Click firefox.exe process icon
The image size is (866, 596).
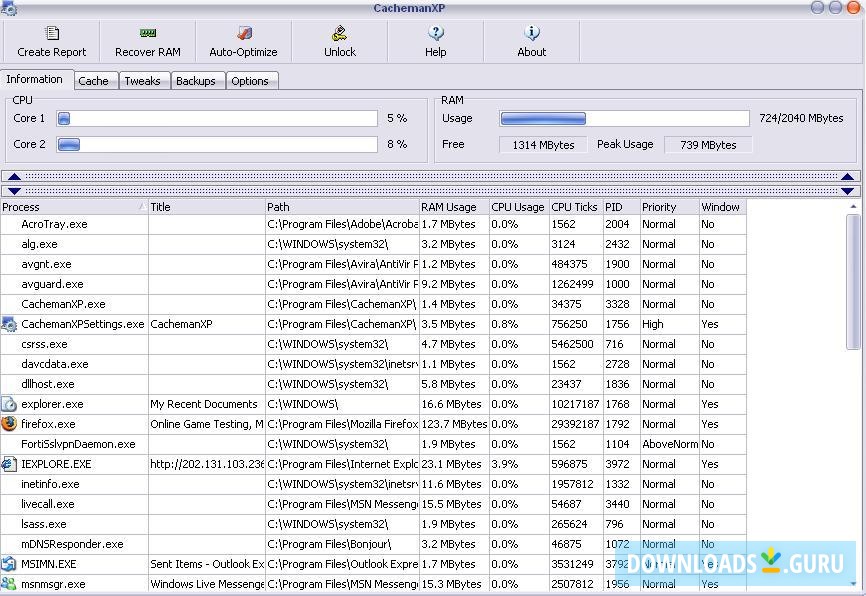(x=9, y=424)
